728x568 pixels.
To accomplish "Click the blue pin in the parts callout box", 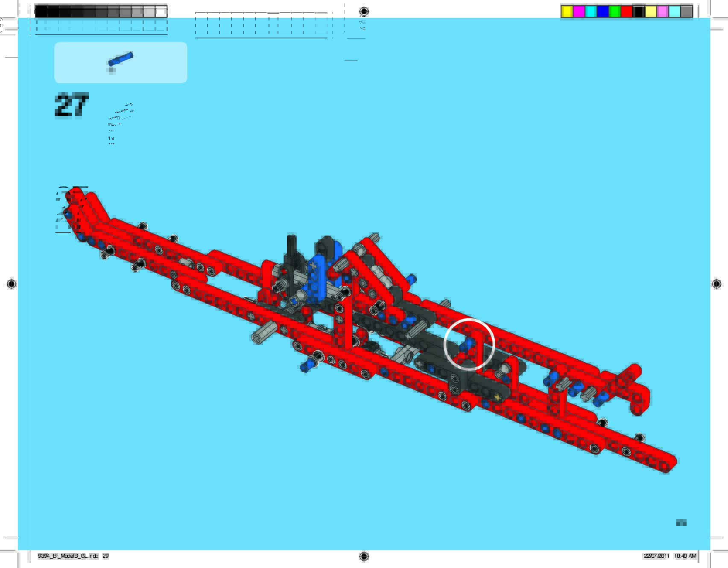I will pos(121,59).
